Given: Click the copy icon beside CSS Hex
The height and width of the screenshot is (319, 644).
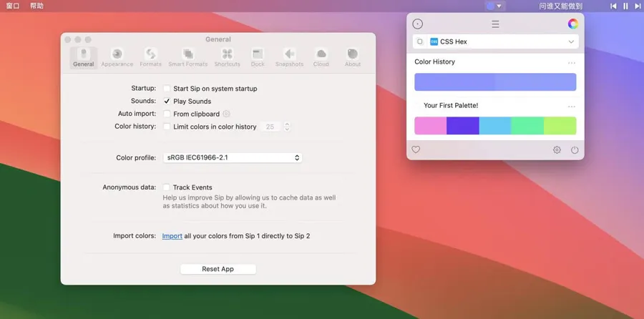Looking at the screenshot, I should click(420, 42).
